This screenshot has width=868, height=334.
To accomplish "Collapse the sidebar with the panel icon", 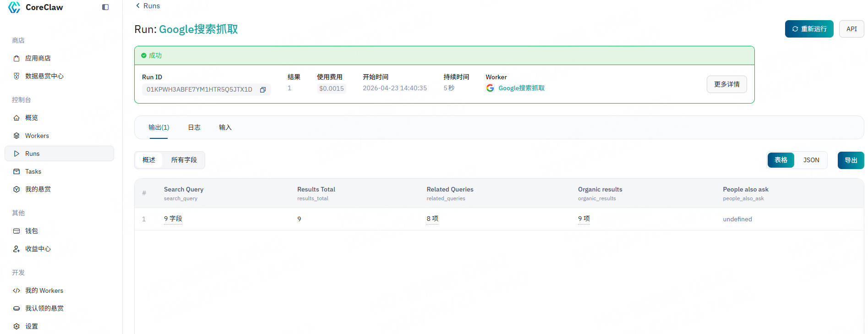I will tap(105, 7).
